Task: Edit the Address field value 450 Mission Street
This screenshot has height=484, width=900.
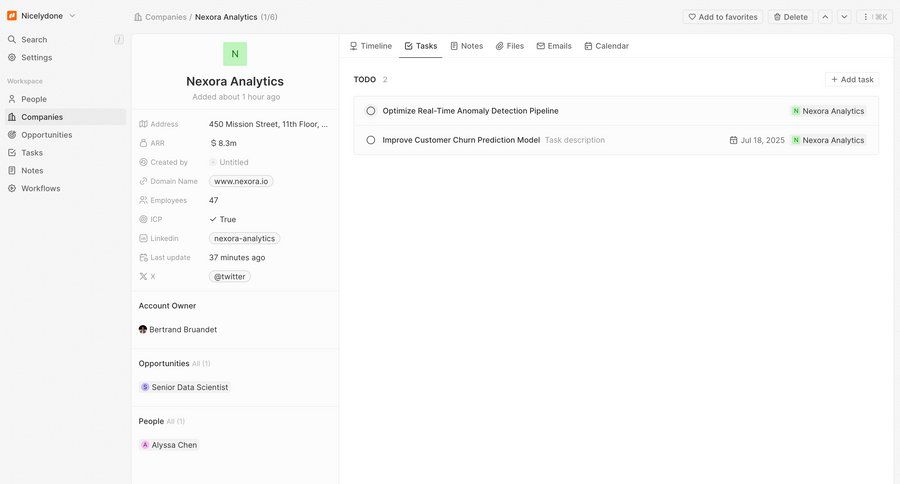Action: coord(268,124)
